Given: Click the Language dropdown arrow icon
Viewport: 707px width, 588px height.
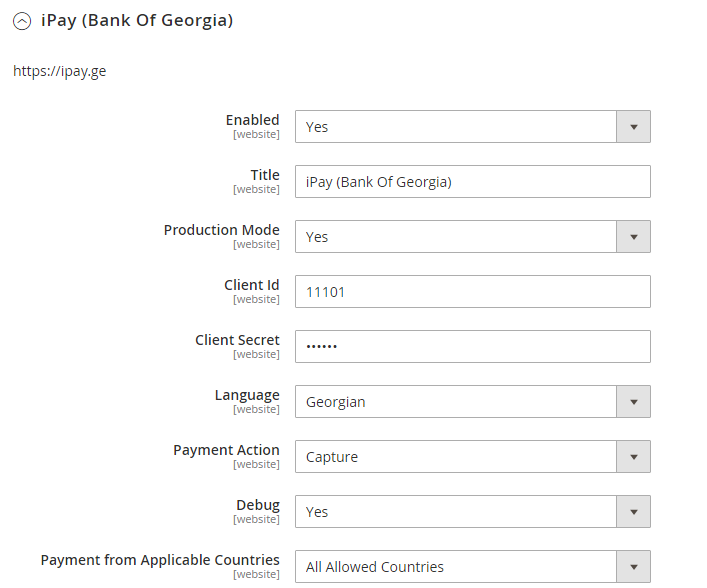Looking at the screenshot, I should (633, 402).
